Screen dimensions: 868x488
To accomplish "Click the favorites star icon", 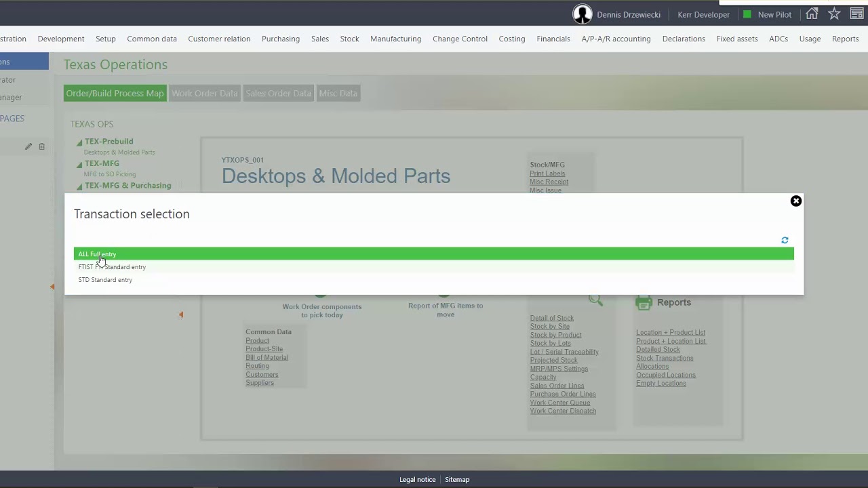I will click(x=834, y=14).
